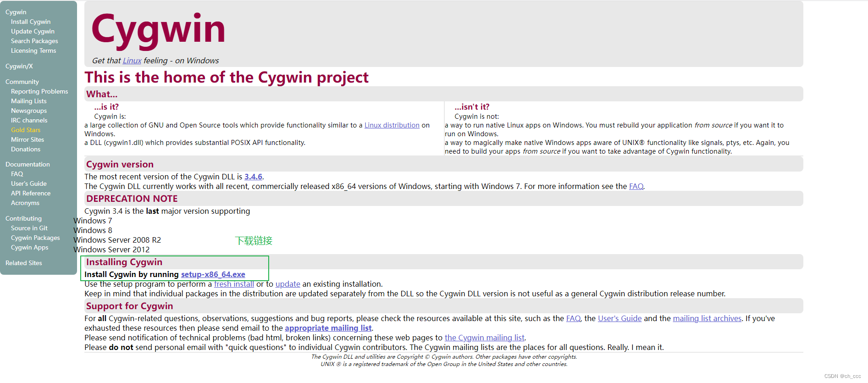Click the 'Support for Cygwin' heading
This screenshot has width=868, height=383.
(130, 306)
